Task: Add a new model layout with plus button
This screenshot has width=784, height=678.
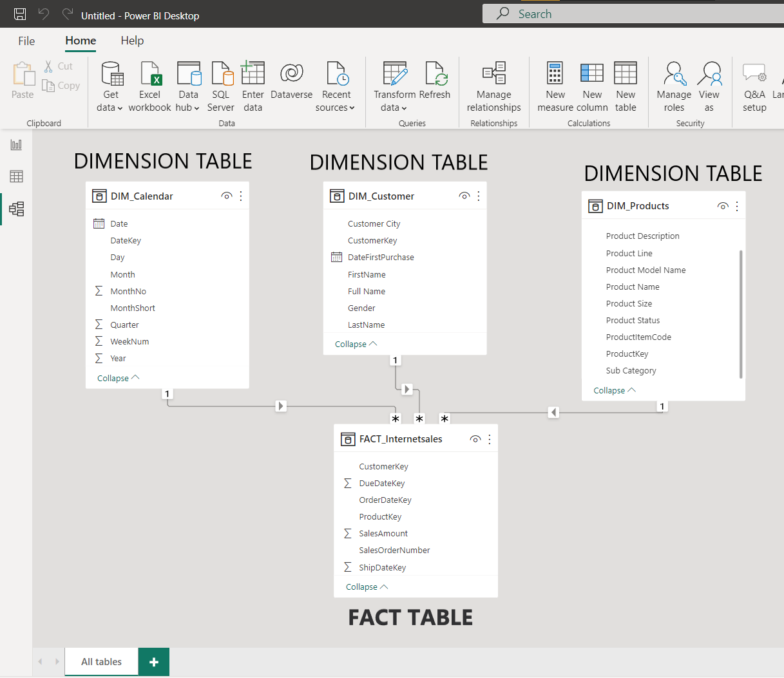Action: tap(153, 661)
